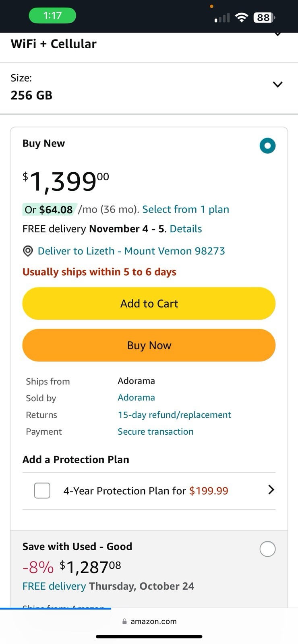Tap the green 1:17 time pill

(x=52, y=16)
